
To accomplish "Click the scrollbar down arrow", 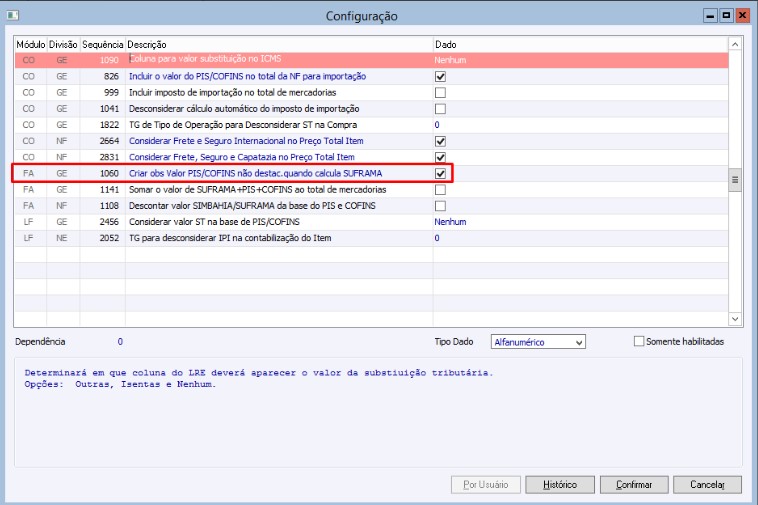I will click(735, 318).
